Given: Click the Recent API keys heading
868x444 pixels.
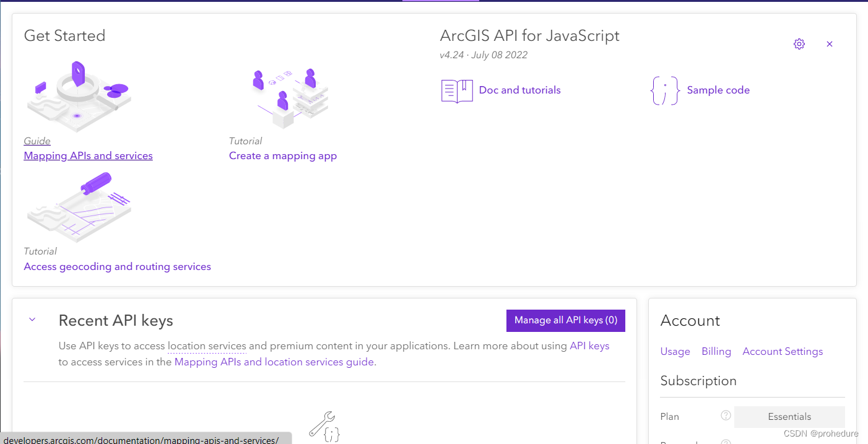Looking at the screenshot, I should tap(116, 320).
